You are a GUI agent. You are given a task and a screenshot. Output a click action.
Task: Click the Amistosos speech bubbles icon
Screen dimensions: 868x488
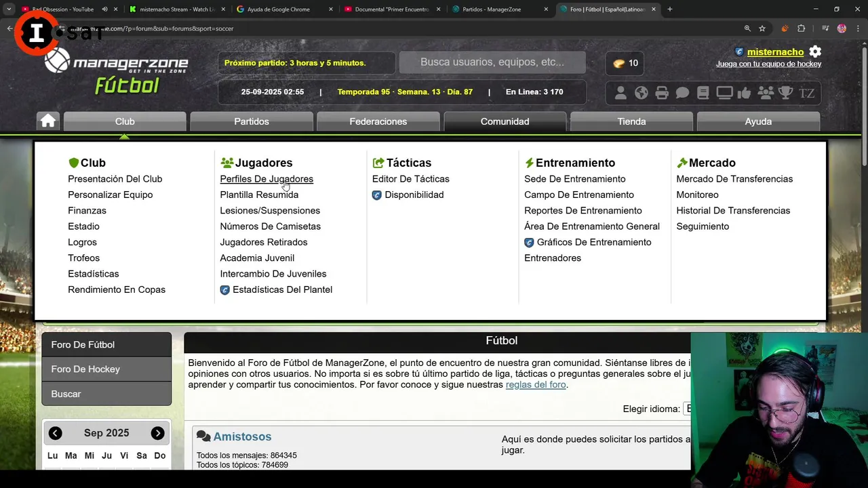pos(203,436)
